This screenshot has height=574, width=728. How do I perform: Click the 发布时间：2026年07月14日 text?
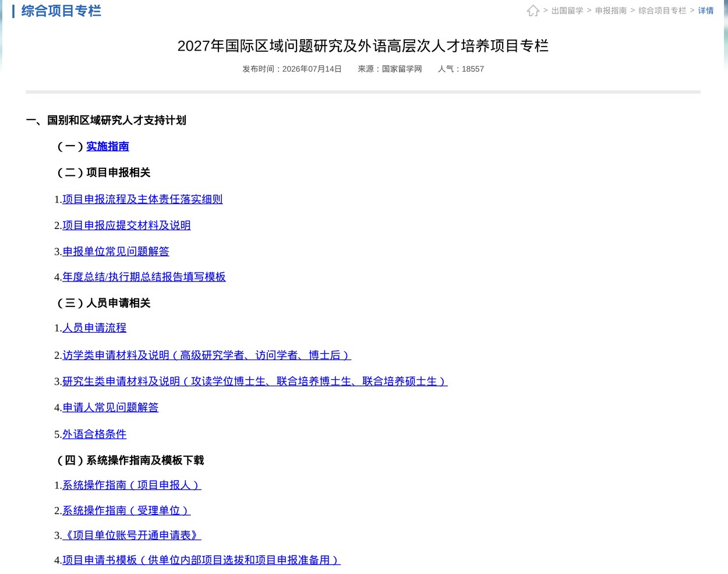point(292,69)
